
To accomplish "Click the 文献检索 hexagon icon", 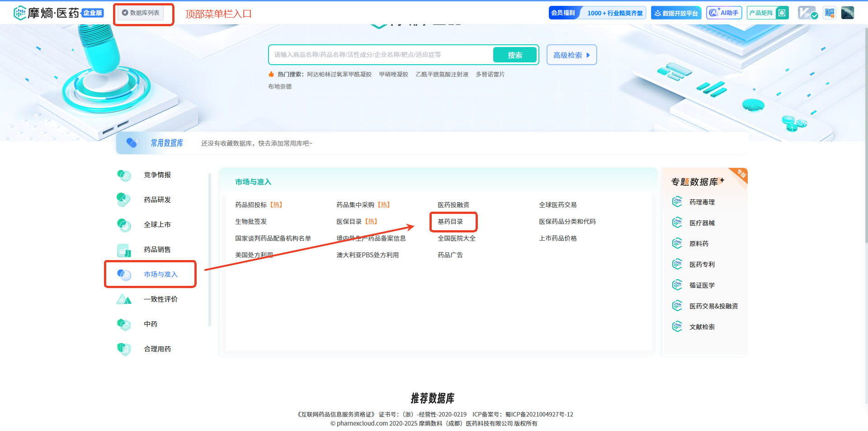I will click(677, 327).
